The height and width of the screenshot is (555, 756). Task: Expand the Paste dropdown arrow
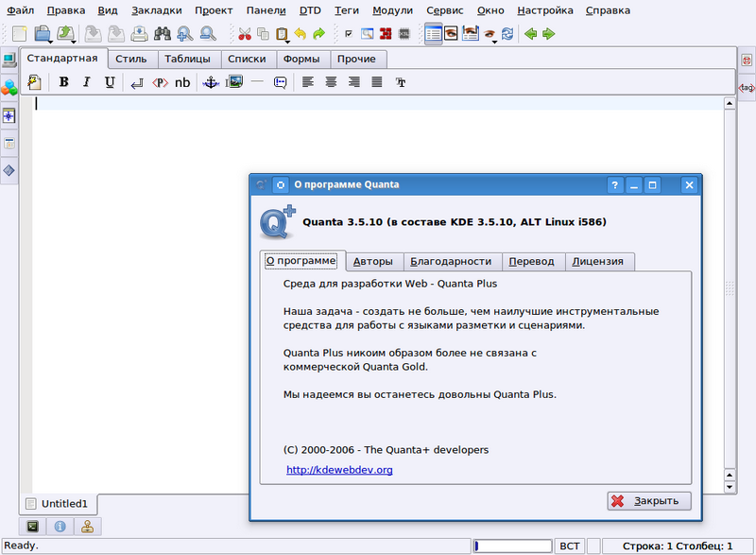[x=288, y=42]
